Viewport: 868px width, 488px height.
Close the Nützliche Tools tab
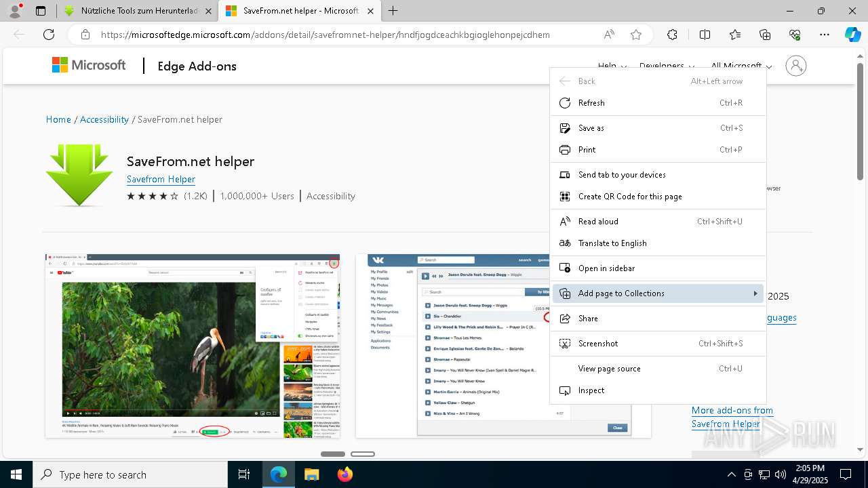pos(208,11)
